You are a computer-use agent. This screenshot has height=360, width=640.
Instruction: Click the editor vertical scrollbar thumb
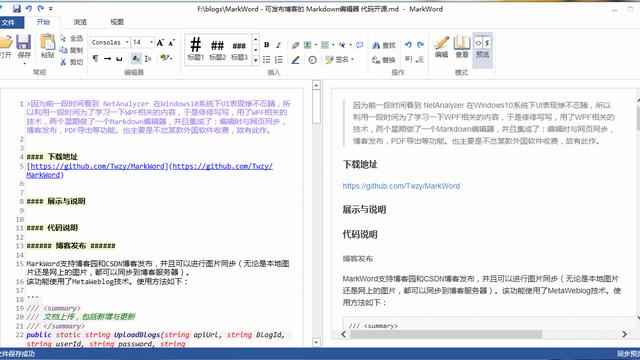316,107
